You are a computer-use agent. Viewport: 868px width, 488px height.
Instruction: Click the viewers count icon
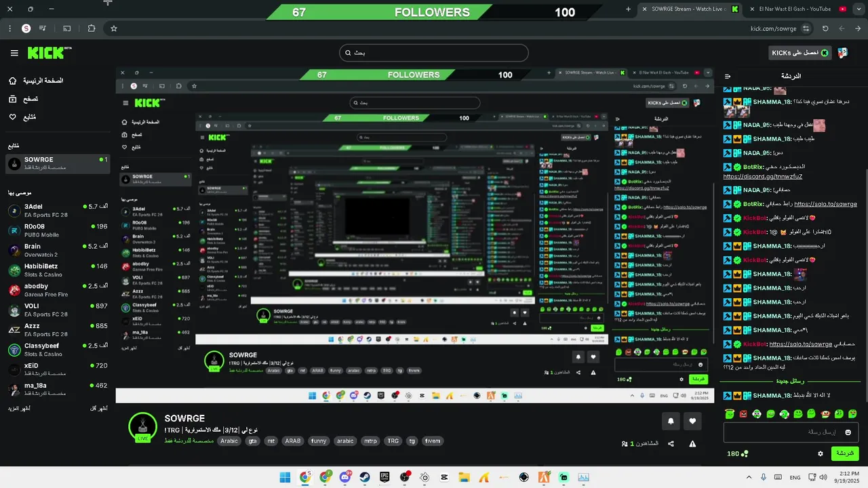(625, 444)
